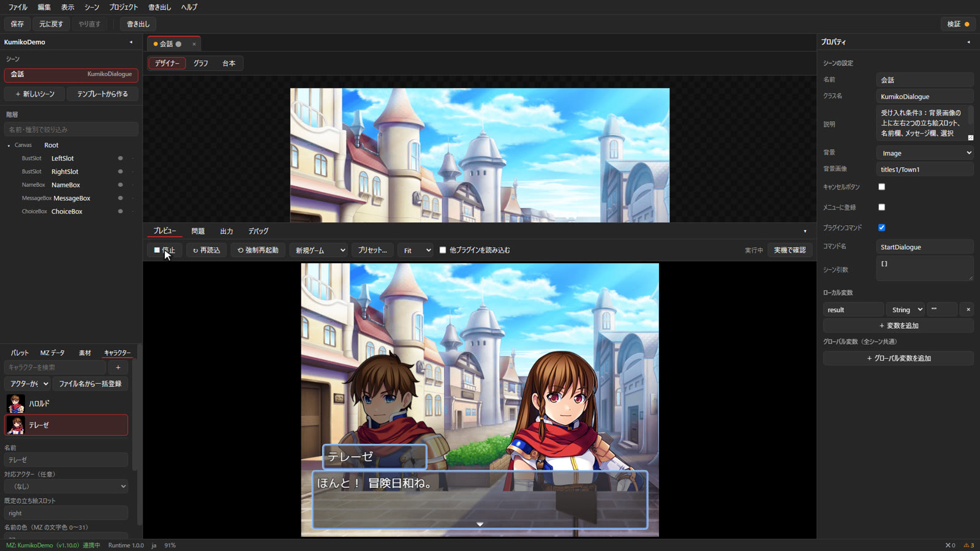The image size is (980, 551).
Task: Enable メニューに登録 checkbox
Action: (881, 207)
